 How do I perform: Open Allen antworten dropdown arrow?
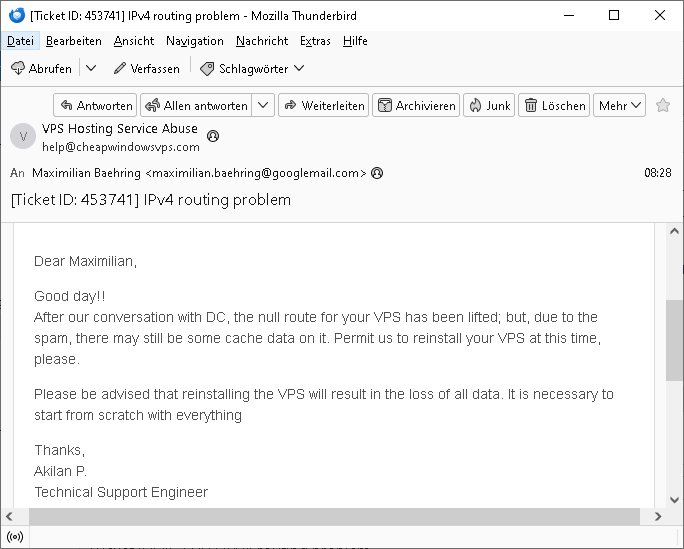pyautogui.click(x=263, y=105)
